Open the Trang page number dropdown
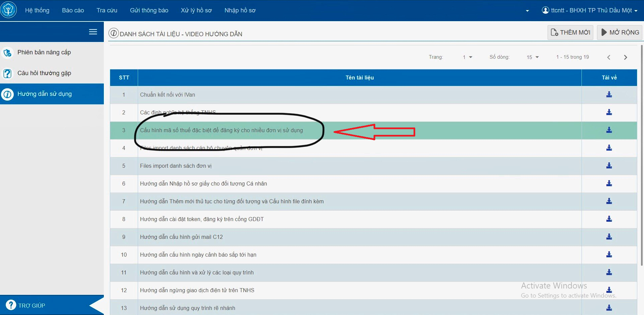This screenshot has height=315, width=644. [467, 57]
